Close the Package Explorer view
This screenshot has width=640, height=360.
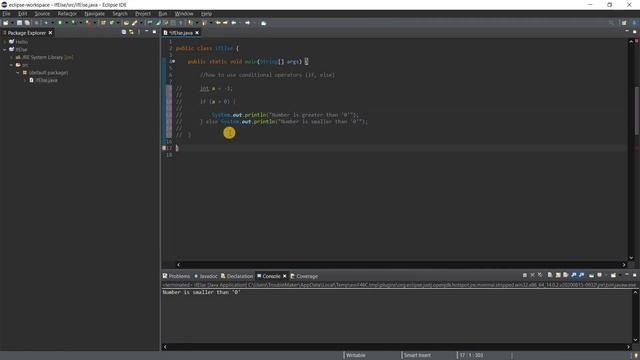51,33
